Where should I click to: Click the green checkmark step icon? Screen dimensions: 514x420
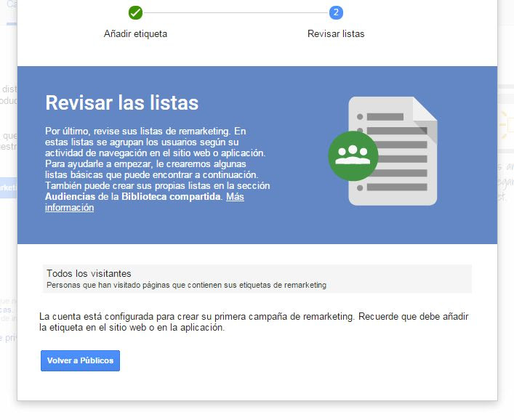tap(135, 13)
